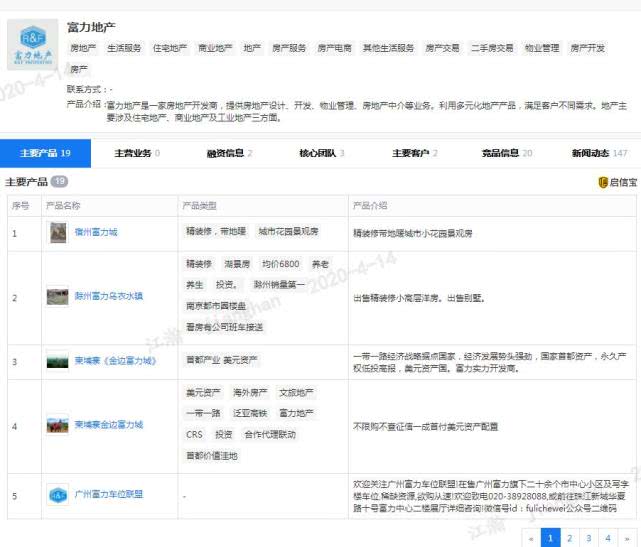Click the 精装修带地暖城市小花园景观房 description
641x547 pixels.
coord(413,233)
